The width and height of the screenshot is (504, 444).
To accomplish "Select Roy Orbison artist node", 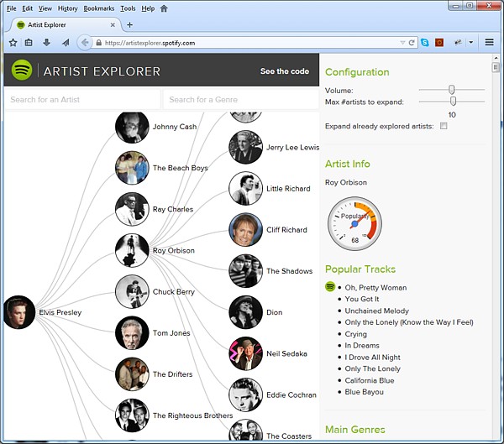I will pyautogui.click(x=132, y=250).
